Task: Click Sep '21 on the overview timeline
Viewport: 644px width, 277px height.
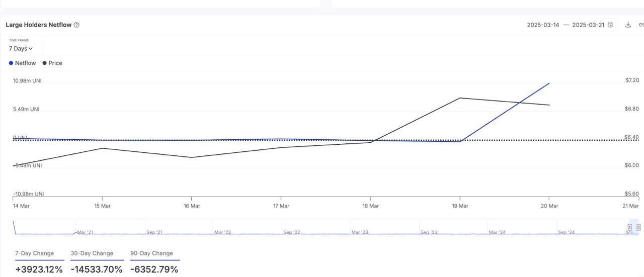Action: [154, 232]
